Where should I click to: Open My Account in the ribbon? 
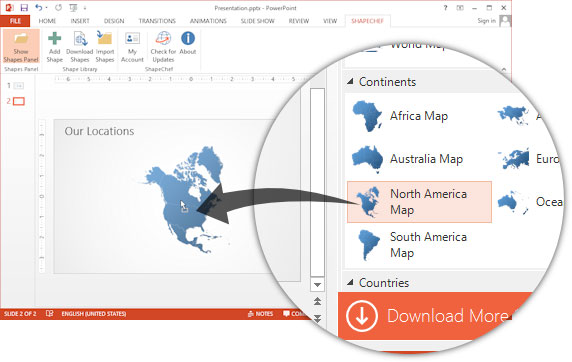tap(132, 47)
